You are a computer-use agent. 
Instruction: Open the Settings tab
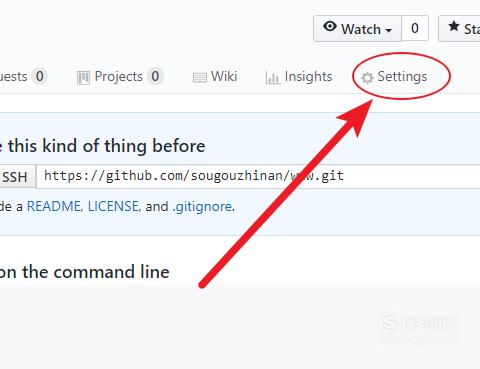(x=394, y=77)
